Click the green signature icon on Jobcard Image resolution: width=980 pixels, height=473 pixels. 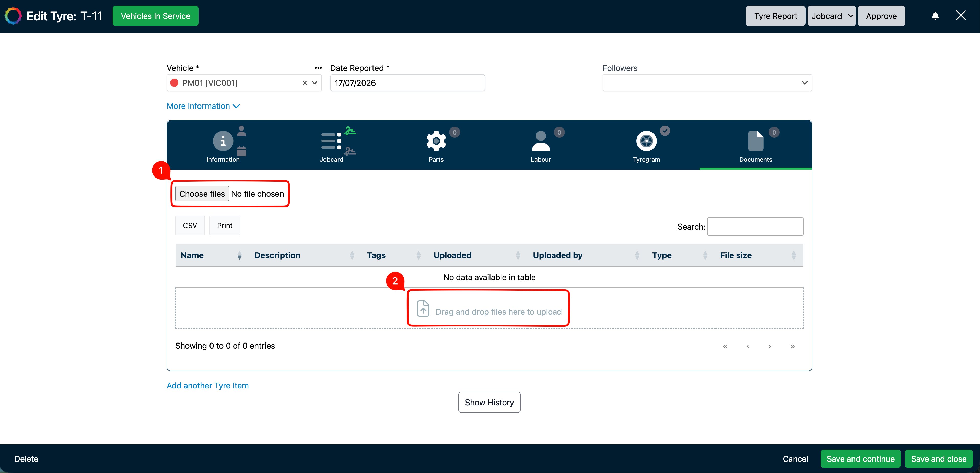coord(350,131)
